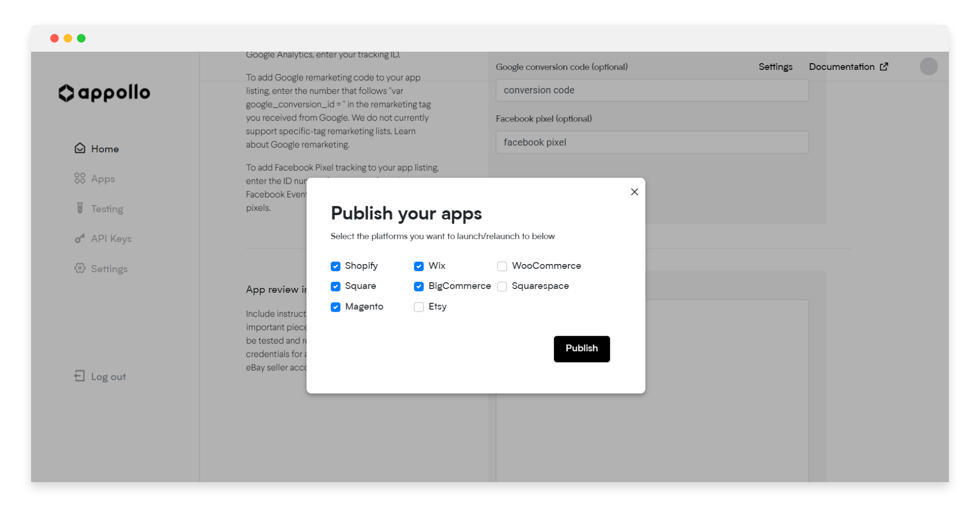980x507 pixels.
Task: Uncheck the BigCommerce checkbox
Action: click(419, 286)
